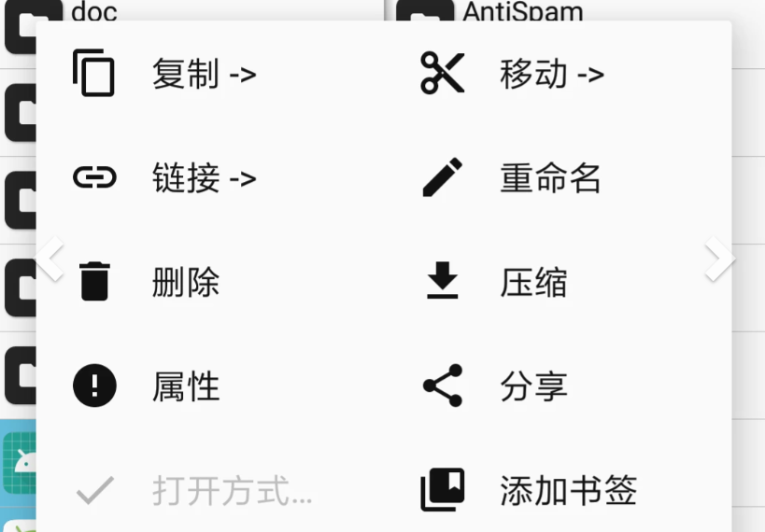Click the download arrow compress icon

[442, 280]
